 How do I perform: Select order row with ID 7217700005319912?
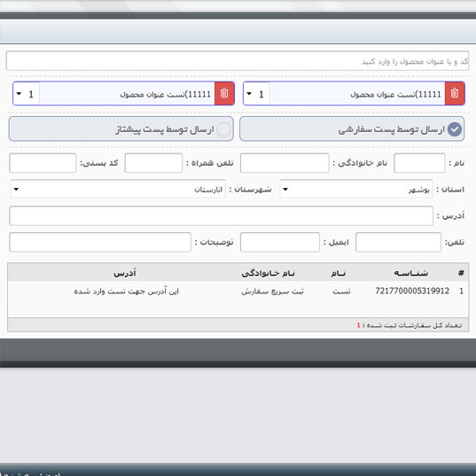tap(238, 291)
